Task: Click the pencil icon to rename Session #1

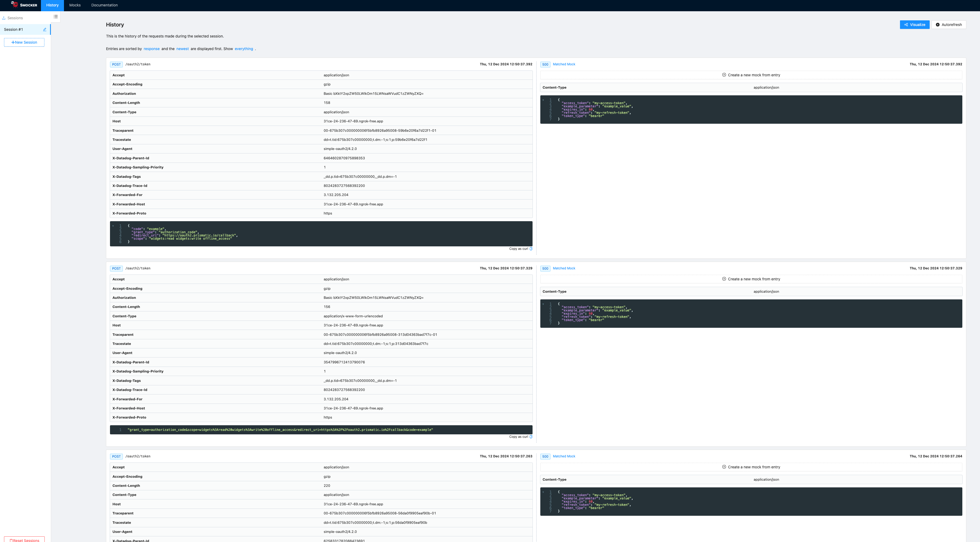Action: [44, 29]
